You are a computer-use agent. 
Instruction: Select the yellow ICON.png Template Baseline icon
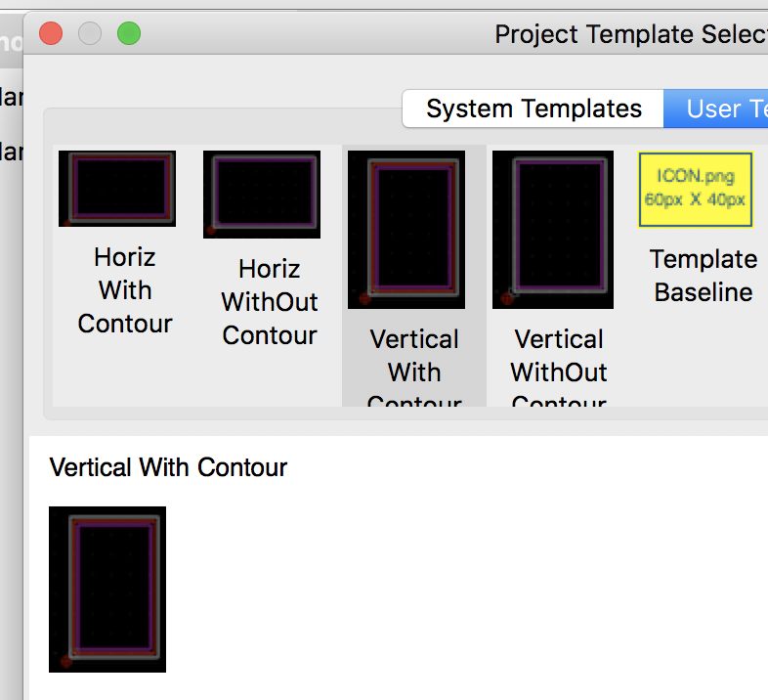tap(695, 190)
